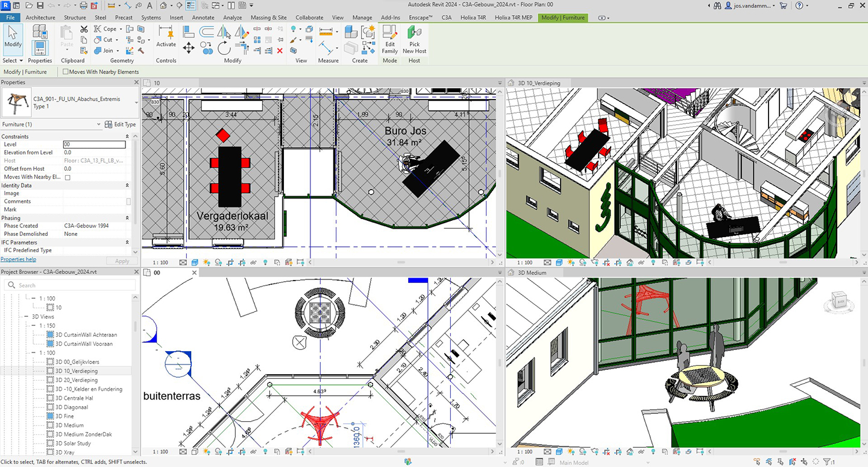Toggle Moves With Nearby El... checkbox in Properties
The height and width of the screenshot is (467, 868).
click(68, 177)
